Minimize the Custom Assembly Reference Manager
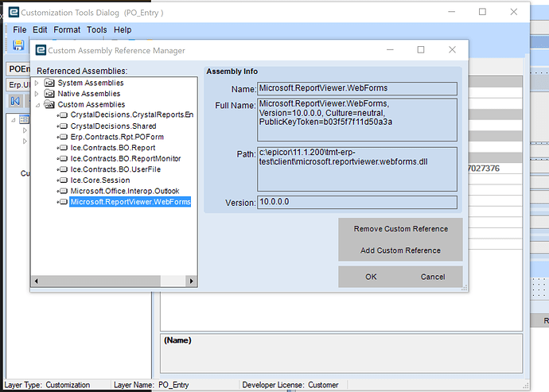The image size is (549, 392). (x=390, y=50)
